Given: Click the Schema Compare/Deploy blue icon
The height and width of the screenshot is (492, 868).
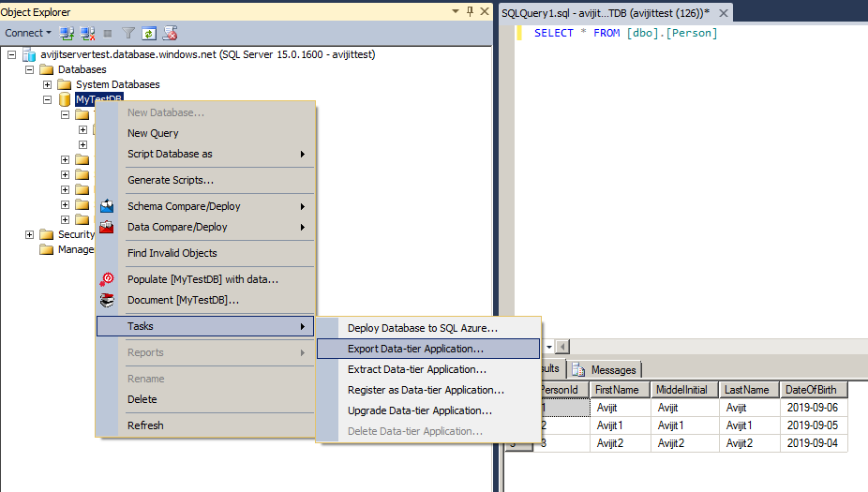Looking at the screenshot, I should click(x=108, y=206).
